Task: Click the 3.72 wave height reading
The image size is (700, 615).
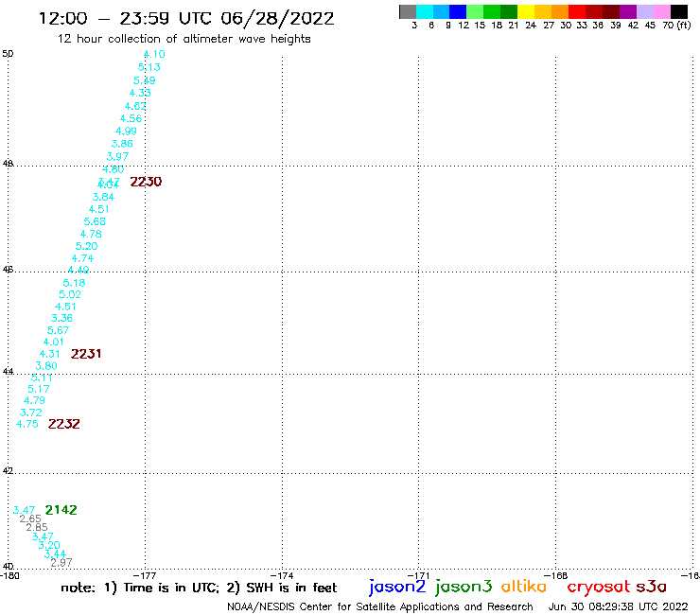Action: point(31,413)
